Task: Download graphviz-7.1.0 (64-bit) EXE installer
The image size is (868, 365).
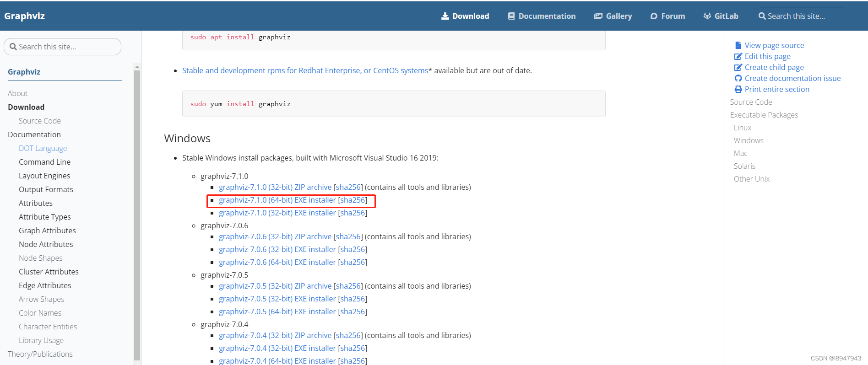Action: tap(277, 200)
